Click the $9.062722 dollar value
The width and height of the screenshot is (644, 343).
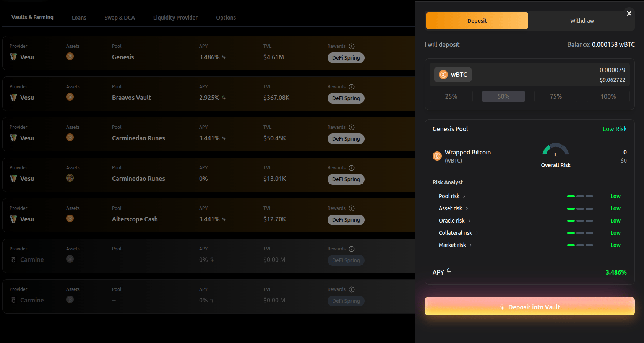612,80
